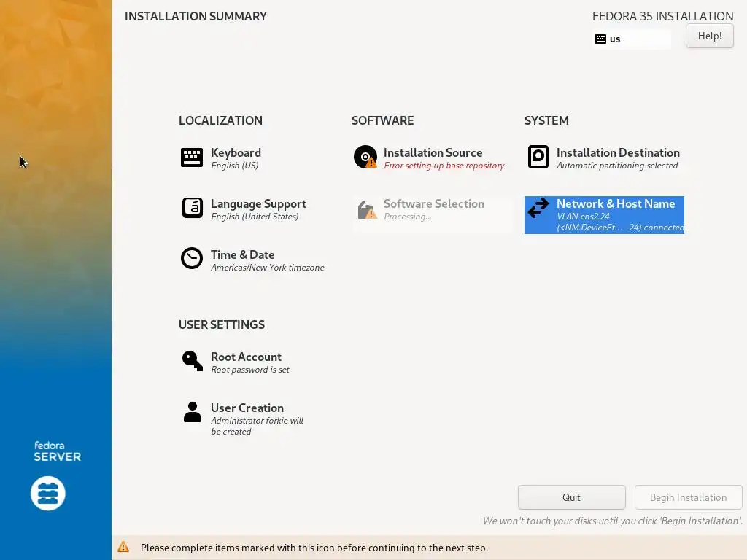
Task: Click 'English (United States)' text
Action: [x=255, y=217]
